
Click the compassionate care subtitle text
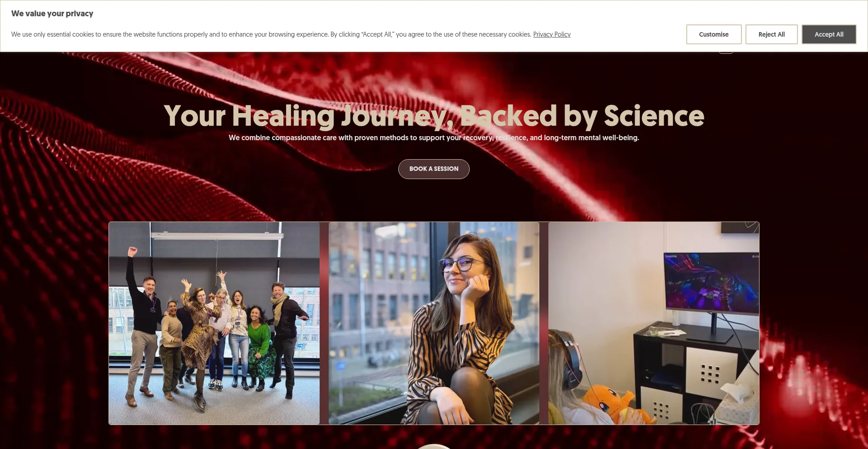(434, 137)
